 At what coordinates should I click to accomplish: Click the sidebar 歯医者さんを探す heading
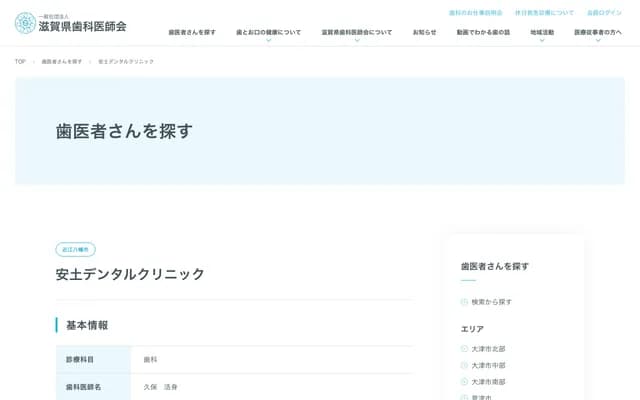tap(495, 267)
